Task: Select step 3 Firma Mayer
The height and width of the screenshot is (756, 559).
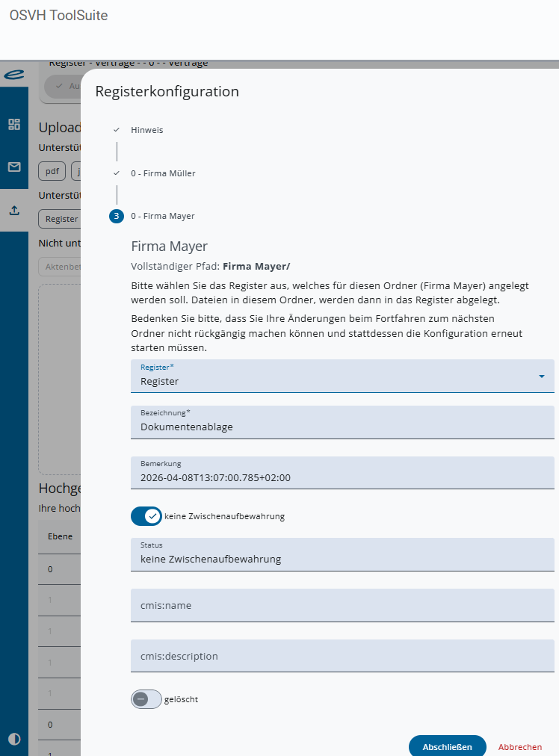Action: click(152, 216)
